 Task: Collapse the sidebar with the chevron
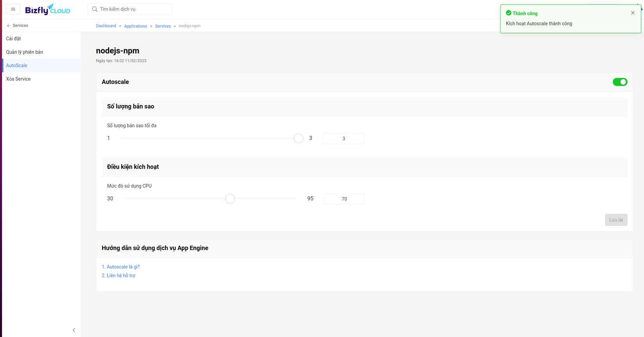pos(74,330)
